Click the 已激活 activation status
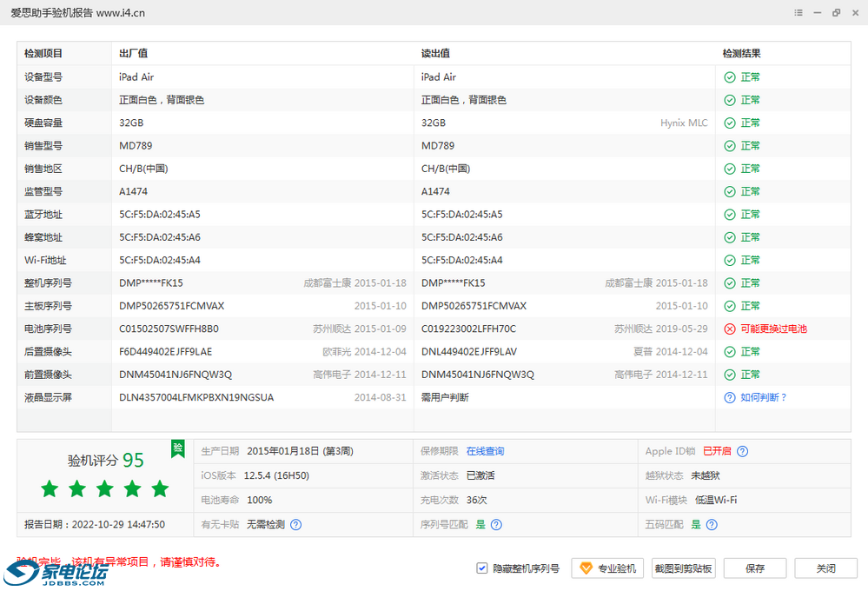The height and width of the screenshot is (591, 868). 480,475
